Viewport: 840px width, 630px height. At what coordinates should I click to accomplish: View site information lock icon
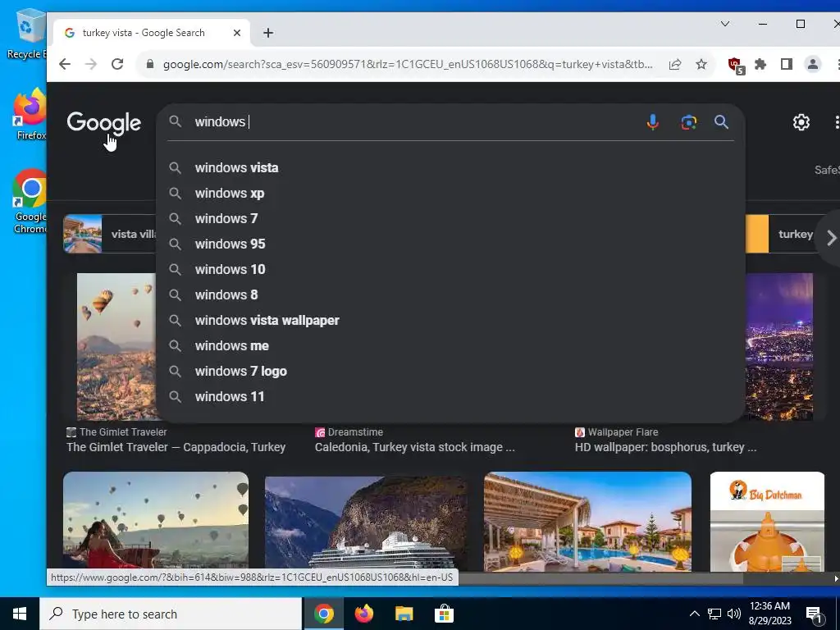150,64
